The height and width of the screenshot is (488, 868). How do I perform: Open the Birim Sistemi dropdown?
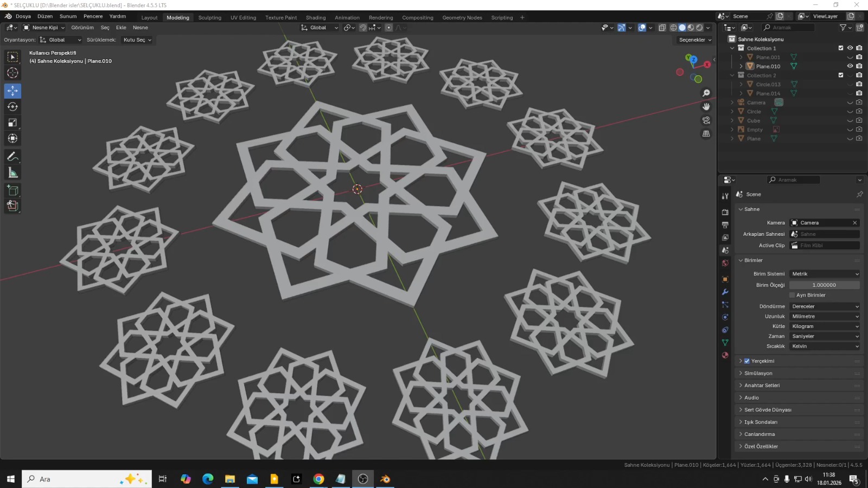coord(824,274)
